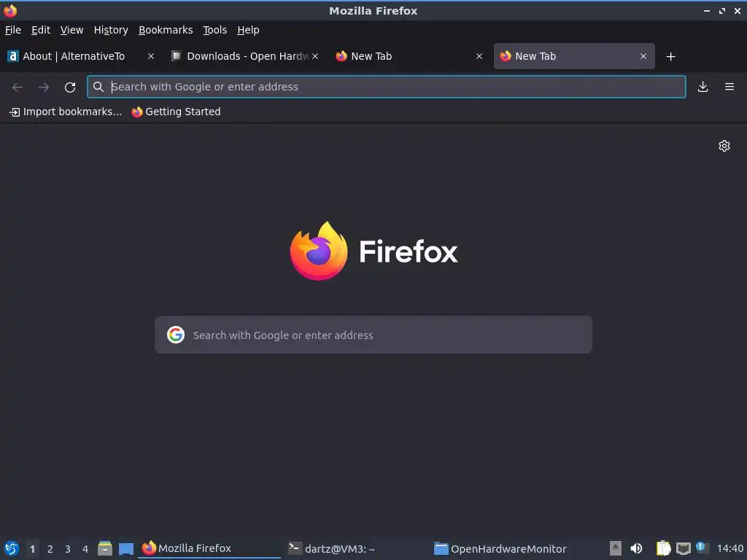Open the Tools menu
This screenshot has height=560, width=747.
(x=215, y=30)
